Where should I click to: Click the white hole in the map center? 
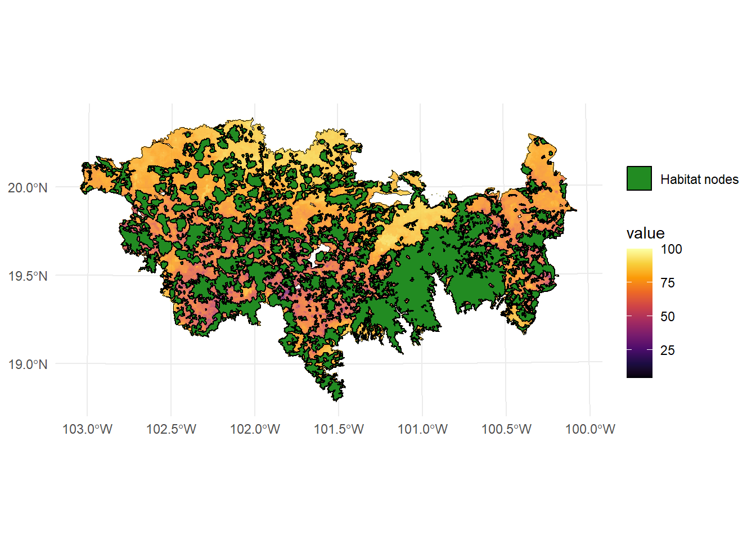click(318, 254)
